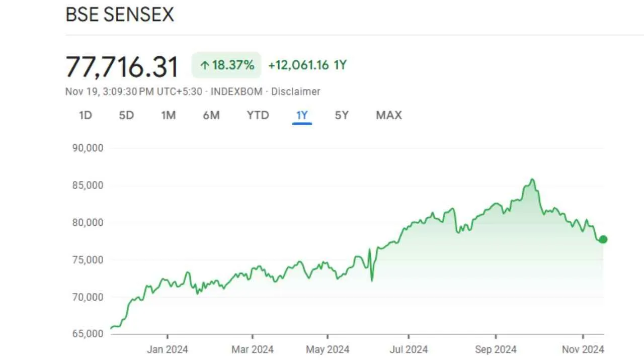
Task: Click the upward arrow in percentage badge
Action: [204, 65]
